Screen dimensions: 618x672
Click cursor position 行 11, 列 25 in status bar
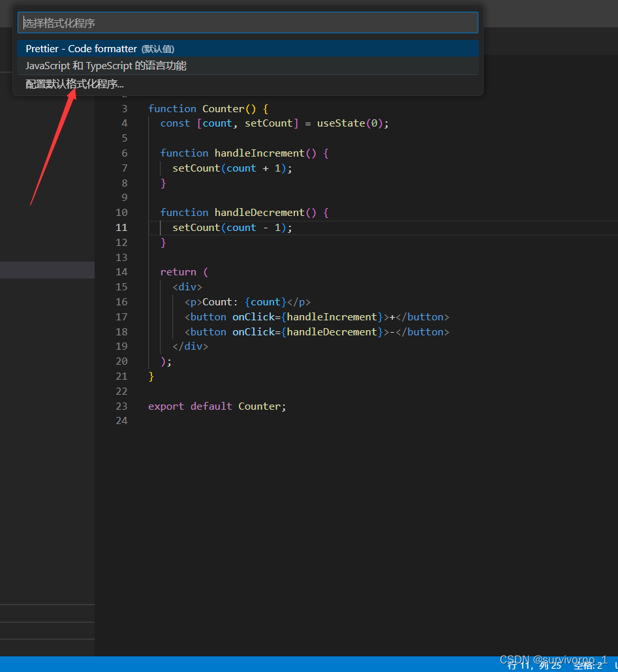point(534,665)
